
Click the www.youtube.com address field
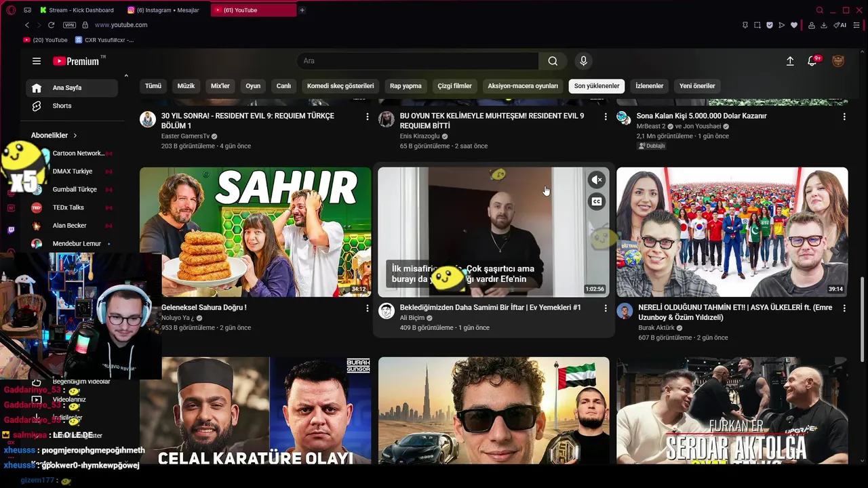[x=121, y=25]
